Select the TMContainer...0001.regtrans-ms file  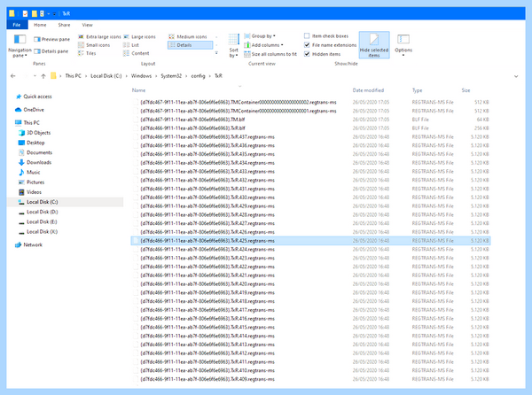click(310, 111)
